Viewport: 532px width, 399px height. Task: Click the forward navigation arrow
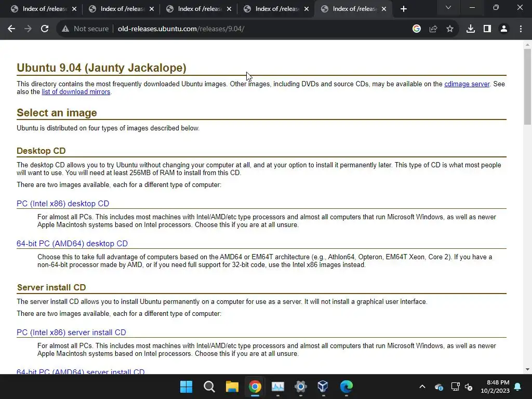28,29
